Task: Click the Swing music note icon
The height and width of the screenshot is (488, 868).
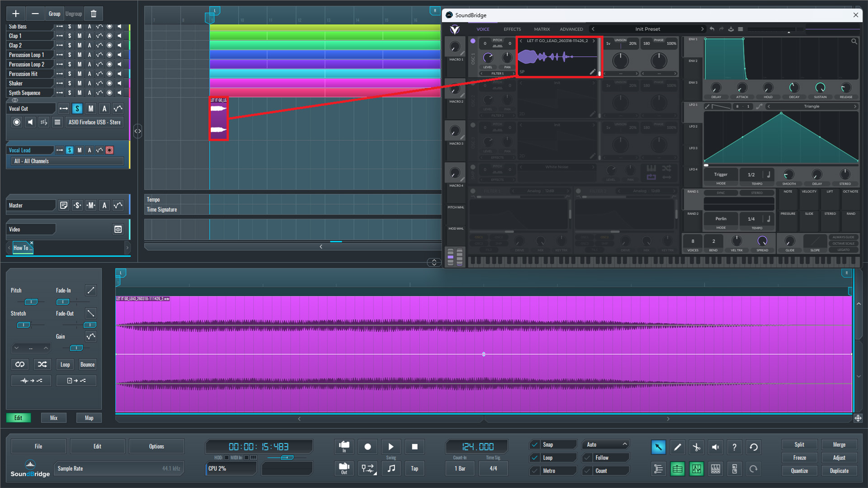Action: pyautogui.click(x=391, y=468)
